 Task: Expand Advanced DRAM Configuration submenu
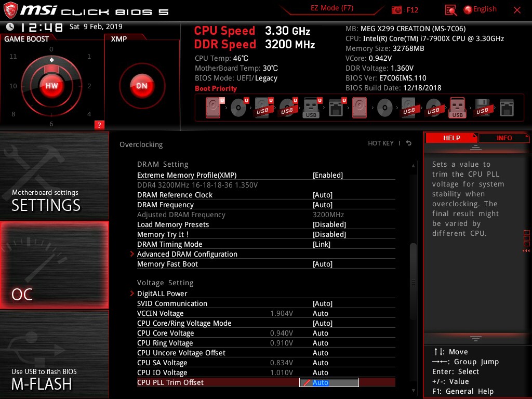tap(187, 254)
